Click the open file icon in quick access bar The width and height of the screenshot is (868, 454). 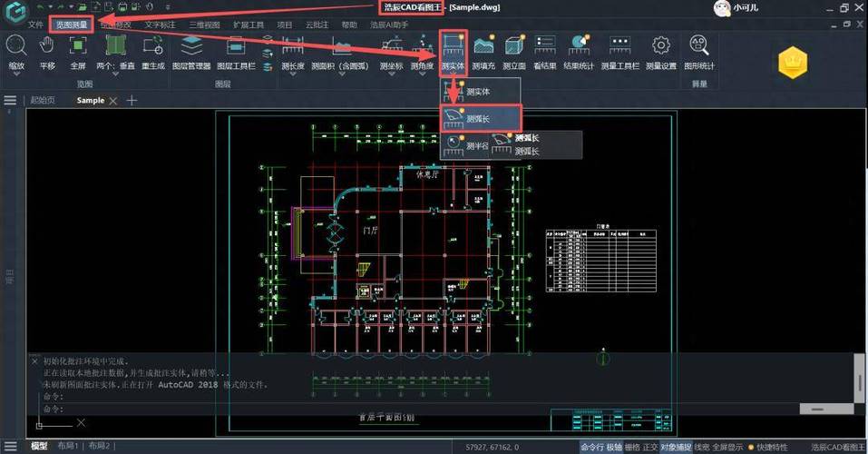click(82, 7)
